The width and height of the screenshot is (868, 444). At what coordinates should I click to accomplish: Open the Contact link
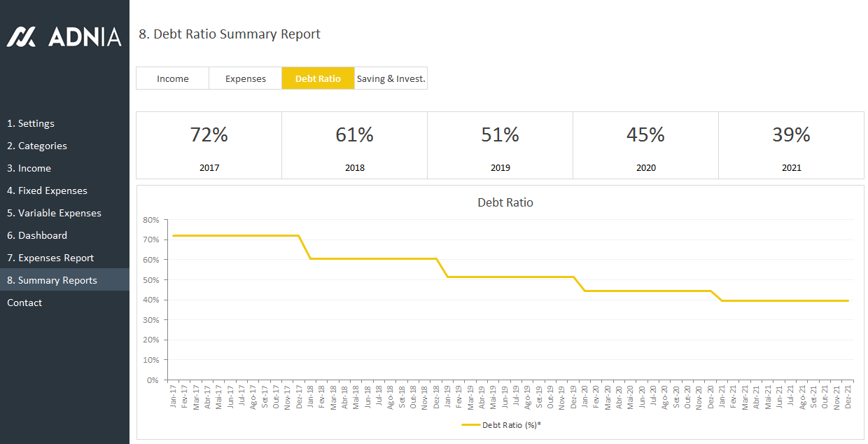(x=24, y=303)
